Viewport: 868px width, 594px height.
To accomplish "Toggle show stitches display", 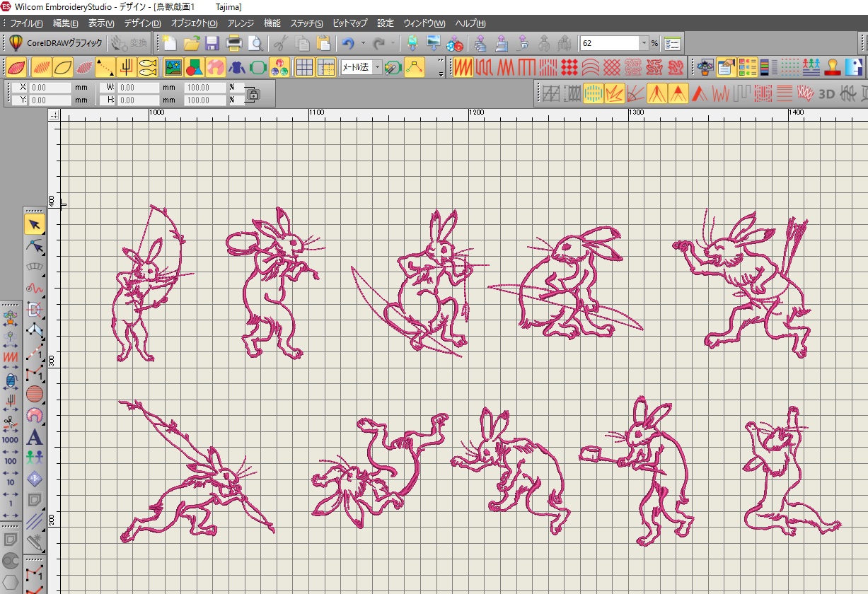I will coord(42,67).
